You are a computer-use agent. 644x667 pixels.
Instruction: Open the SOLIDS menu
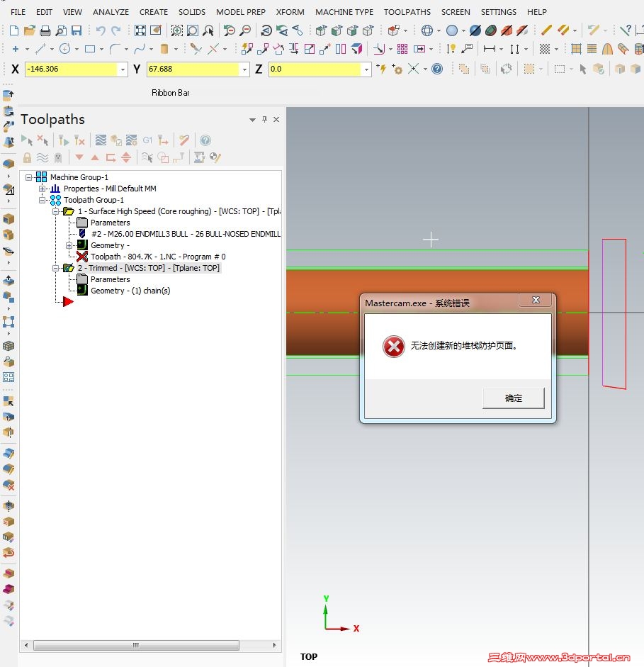(192, 12)
